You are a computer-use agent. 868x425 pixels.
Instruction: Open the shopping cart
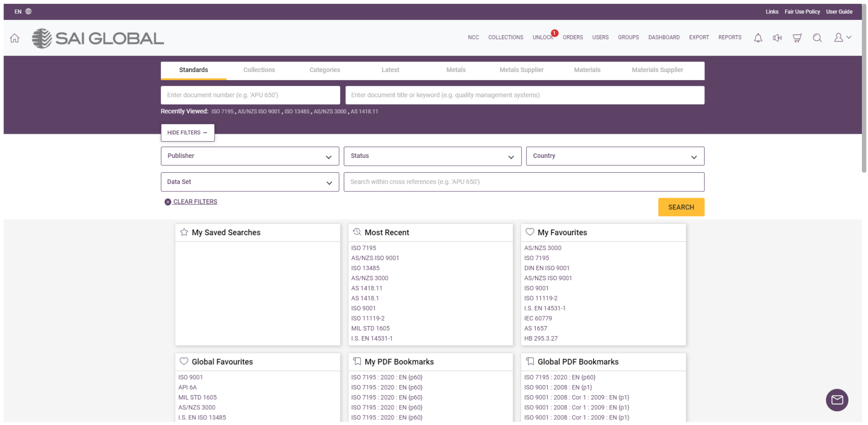[797, 38]
